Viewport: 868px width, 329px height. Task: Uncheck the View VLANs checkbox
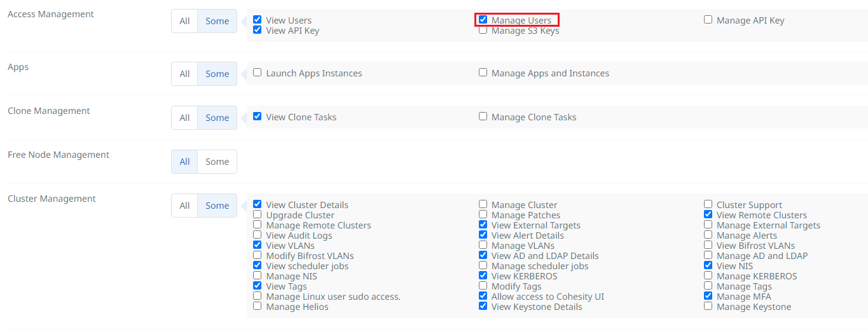(257, 245)
